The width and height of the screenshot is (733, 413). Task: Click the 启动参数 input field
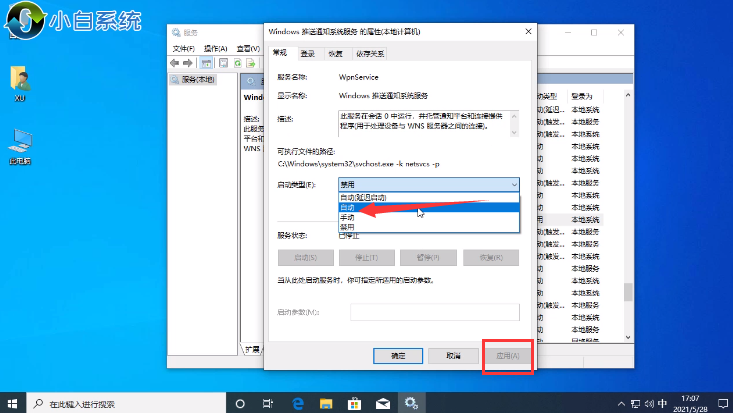click(435, 312)
